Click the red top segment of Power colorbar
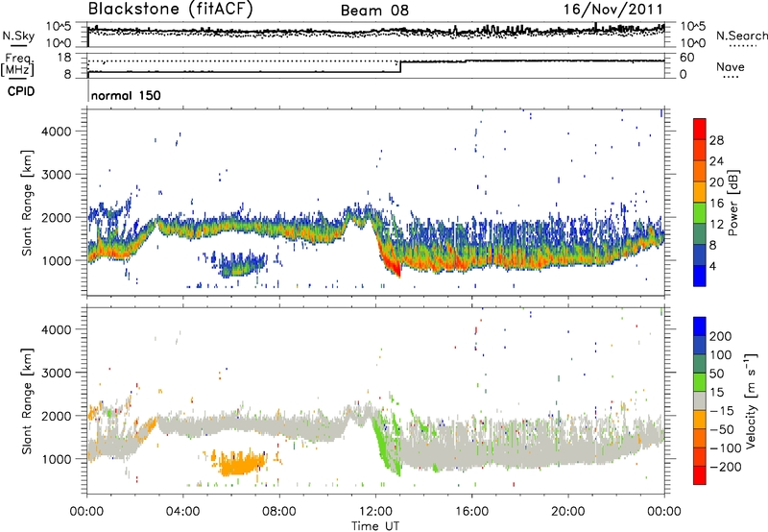 tap(700, 129)
